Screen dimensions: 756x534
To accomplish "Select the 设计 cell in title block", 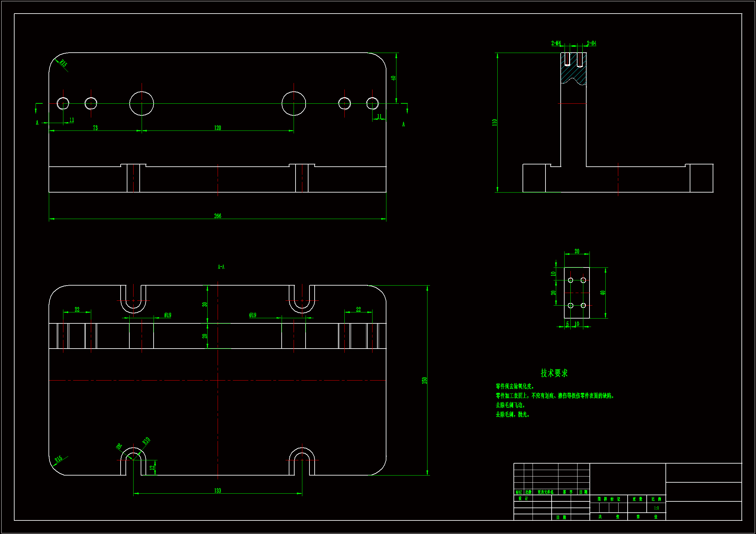I will tap(523, 498).
